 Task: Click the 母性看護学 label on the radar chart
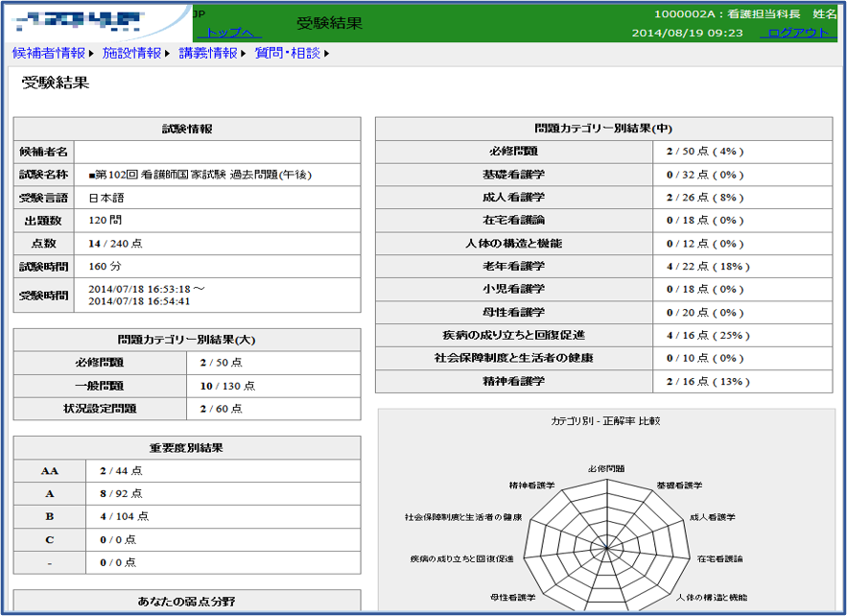pos(512,597)
